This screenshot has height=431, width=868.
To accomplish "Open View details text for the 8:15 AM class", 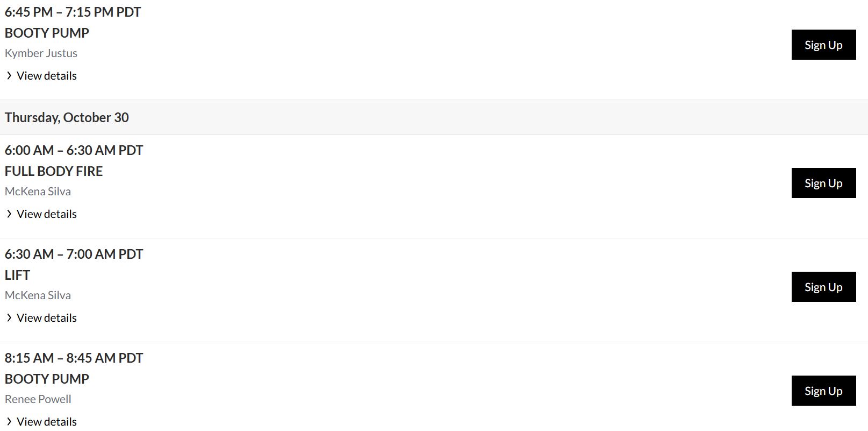I will coord(47,422).
